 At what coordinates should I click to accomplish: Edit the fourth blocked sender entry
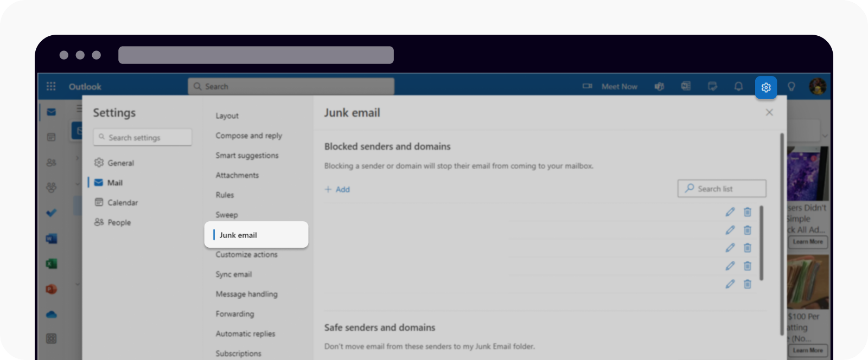click(730, 266)
